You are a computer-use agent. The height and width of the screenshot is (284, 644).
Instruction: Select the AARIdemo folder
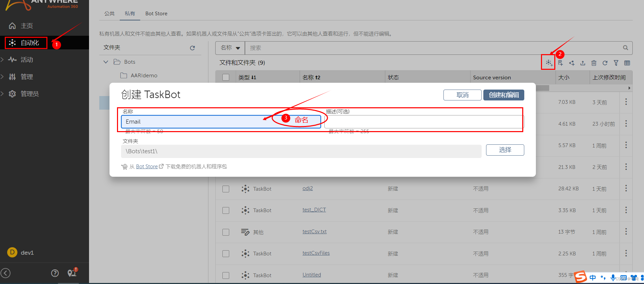[144, 76]
